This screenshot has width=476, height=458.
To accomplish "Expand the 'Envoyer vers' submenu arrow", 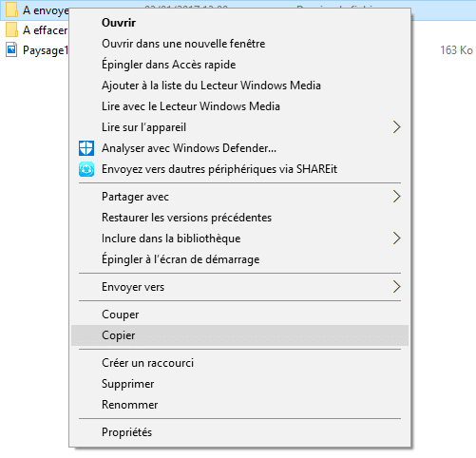I will (x=396, y=287).
